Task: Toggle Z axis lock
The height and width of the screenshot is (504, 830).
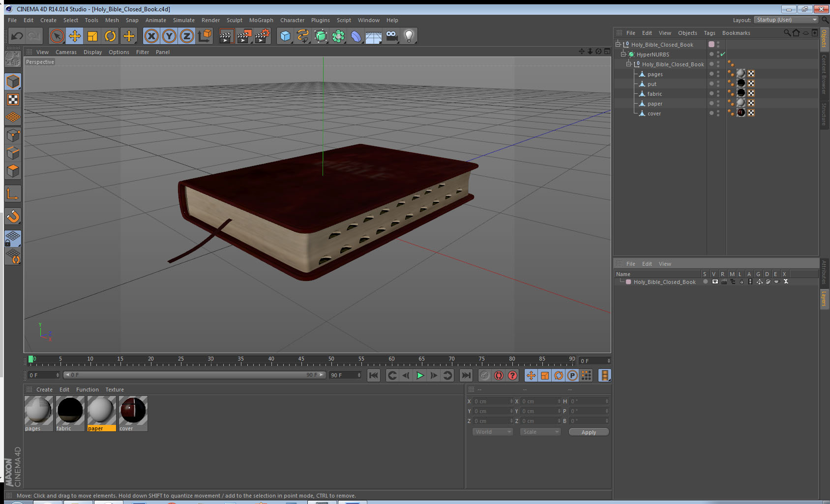Action: (x=187, y=36)
